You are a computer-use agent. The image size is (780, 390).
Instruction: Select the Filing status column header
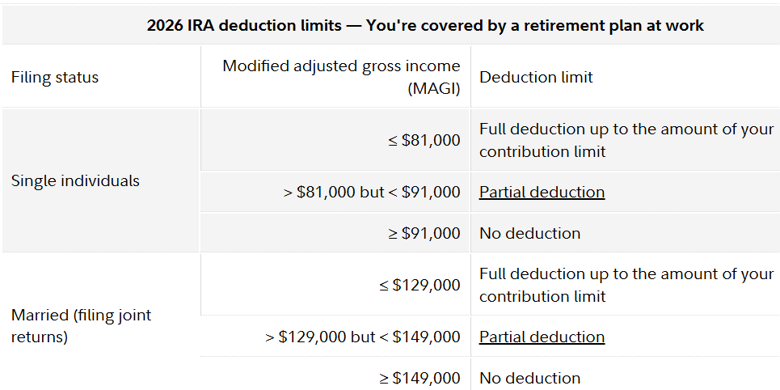(55, 77)
